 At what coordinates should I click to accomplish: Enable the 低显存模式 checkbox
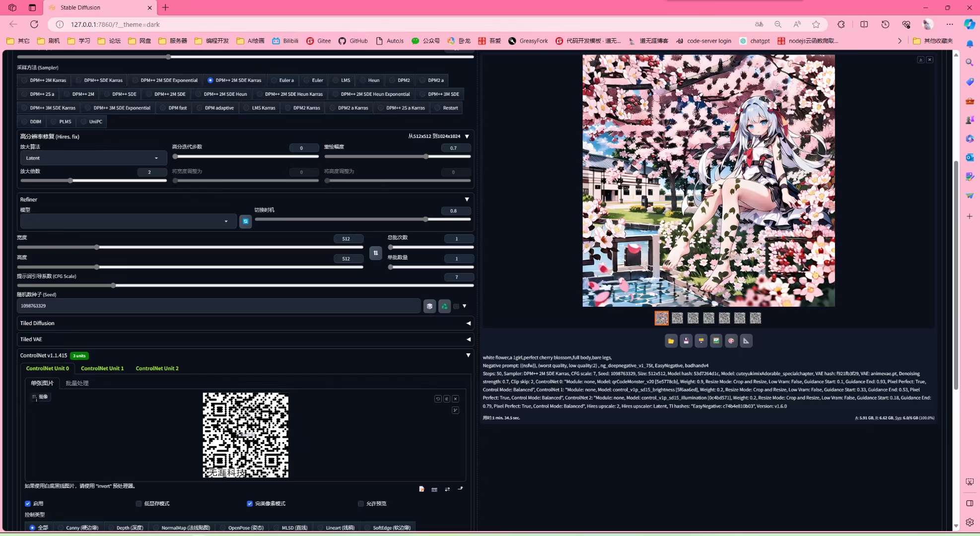[x=139, y=504]
